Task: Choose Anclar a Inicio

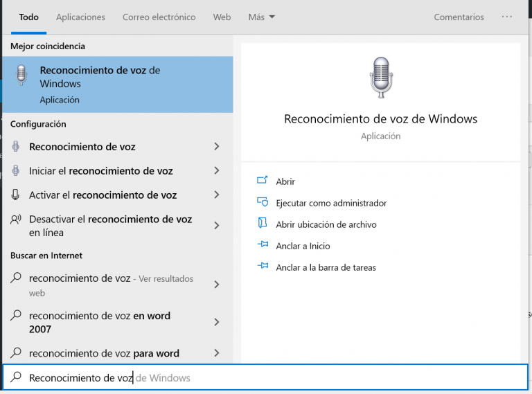Action: [x=303, y=246]
